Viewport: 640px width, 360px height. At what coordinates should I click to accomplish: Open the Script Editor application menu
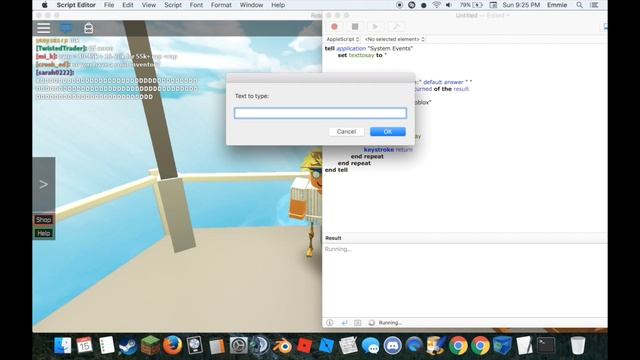(x=76, y=5)
